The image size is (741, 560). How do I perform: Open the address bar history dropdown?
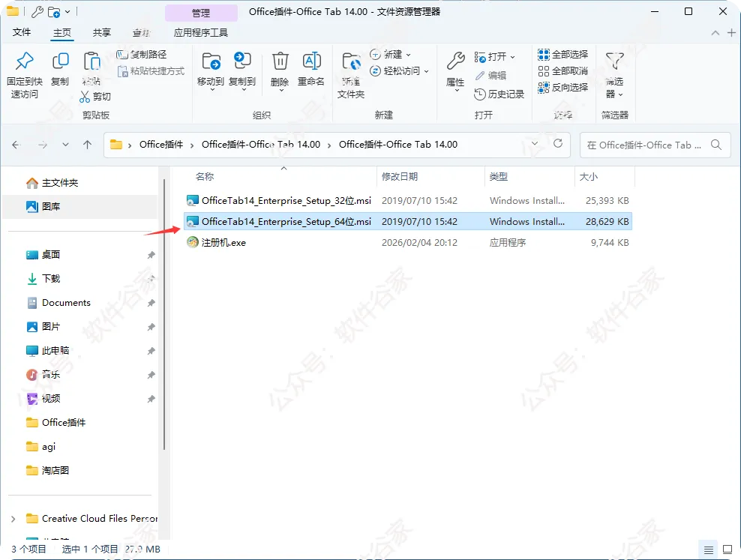[535, 143]
